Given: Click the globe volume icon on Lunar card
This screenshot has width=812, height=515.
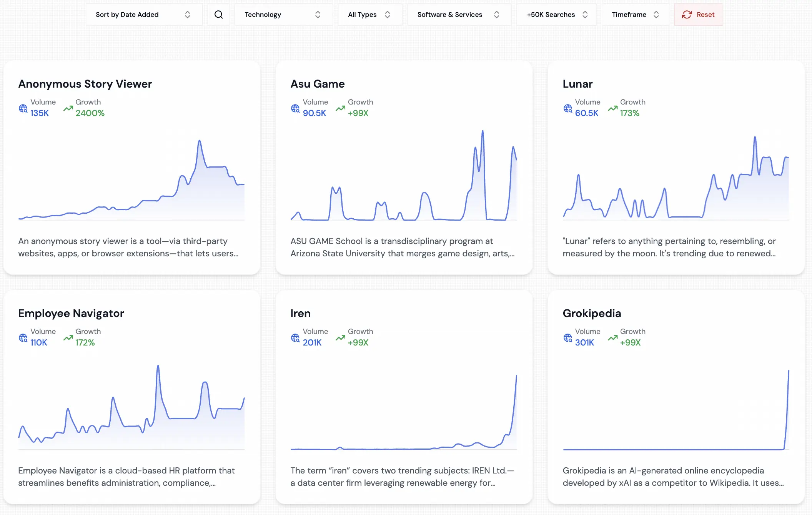Looking at the screenshot, I should click(567, 109).
